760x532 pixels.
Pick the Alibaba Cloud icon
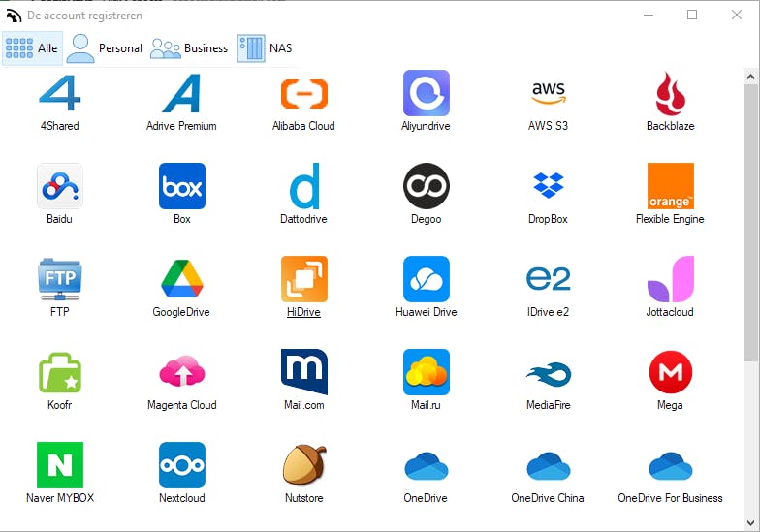[x=304, y=93]
